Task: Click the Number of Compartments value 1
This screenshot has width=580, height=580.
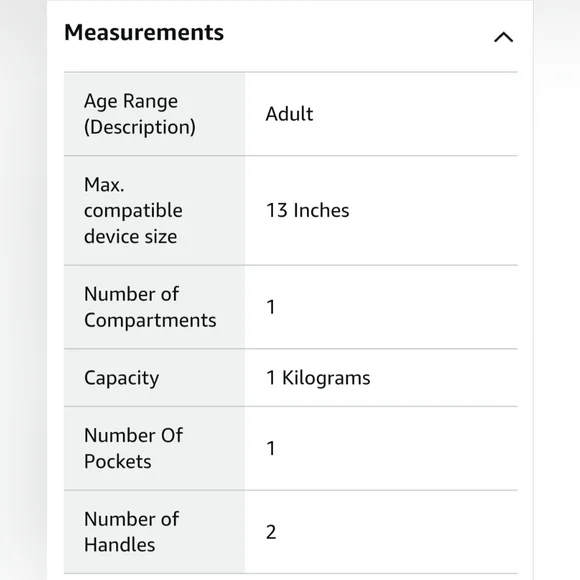Action: [271, 307]
